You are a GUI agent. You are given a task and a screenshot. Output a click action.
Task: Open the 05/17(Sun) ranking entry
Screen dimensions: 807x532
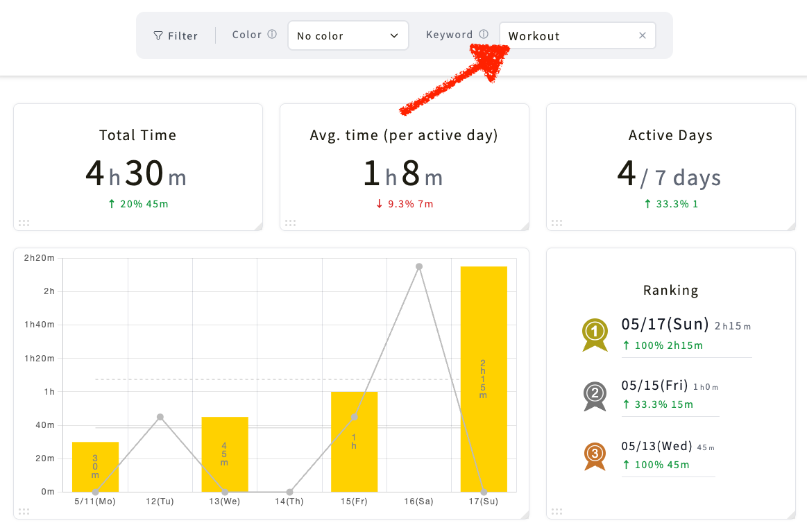click(686, 334)
